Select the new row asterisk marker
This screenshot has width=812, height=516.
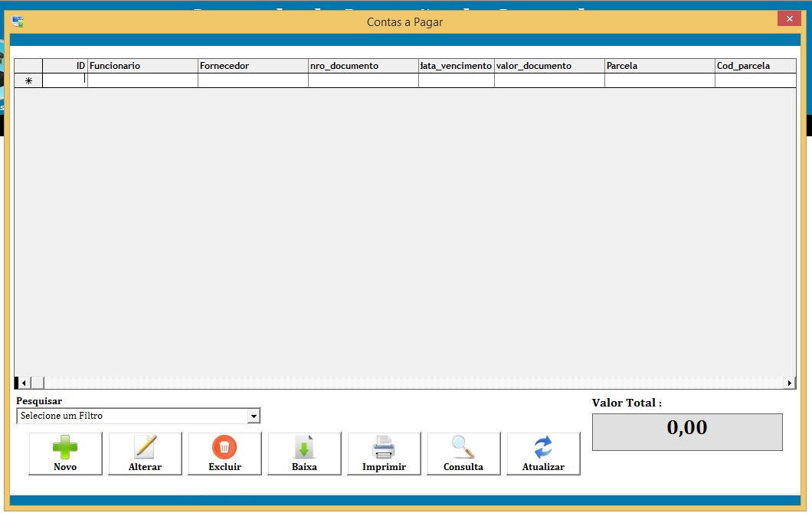[28, 80]
